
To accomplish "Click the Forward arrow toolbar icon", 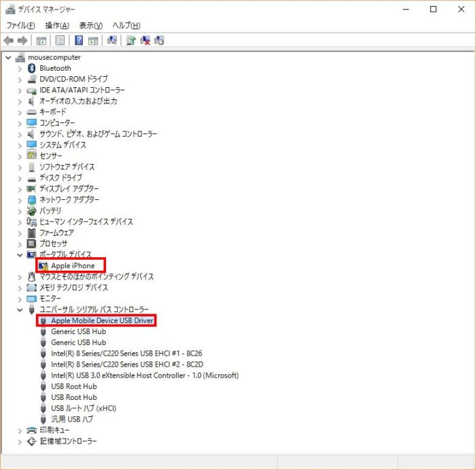I will [x=22, y=40].
